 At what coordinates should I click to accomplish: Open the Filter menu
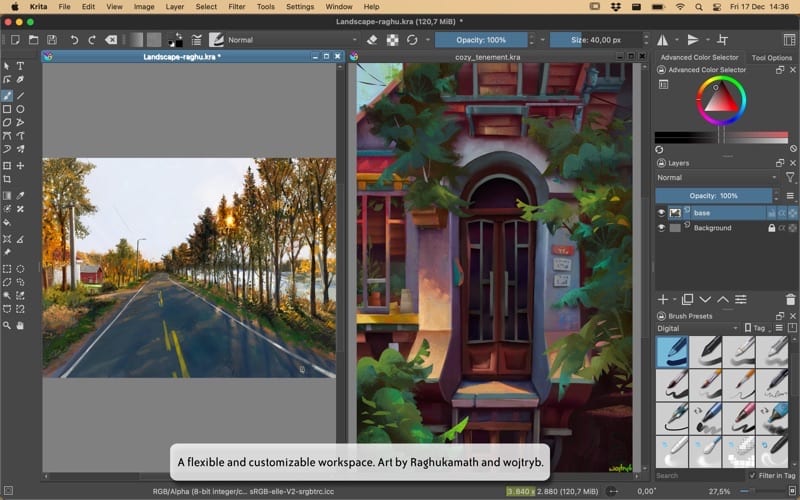[237, 7]
